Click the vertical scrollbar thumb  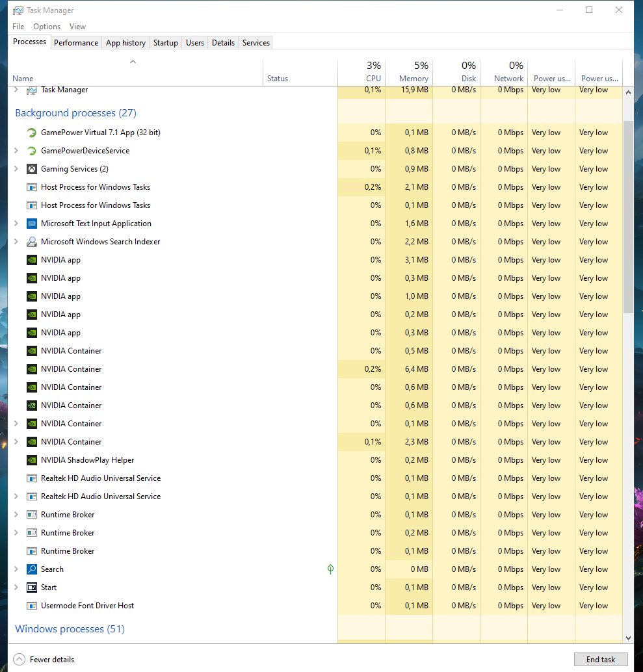pyautogui.click(x=628, y=216)
